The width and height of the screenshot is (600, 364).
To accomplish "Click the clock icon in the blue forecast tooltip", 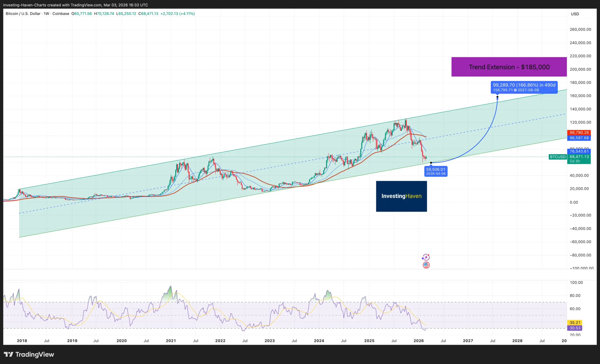I will pyautogui.click(x=515, y=90).
